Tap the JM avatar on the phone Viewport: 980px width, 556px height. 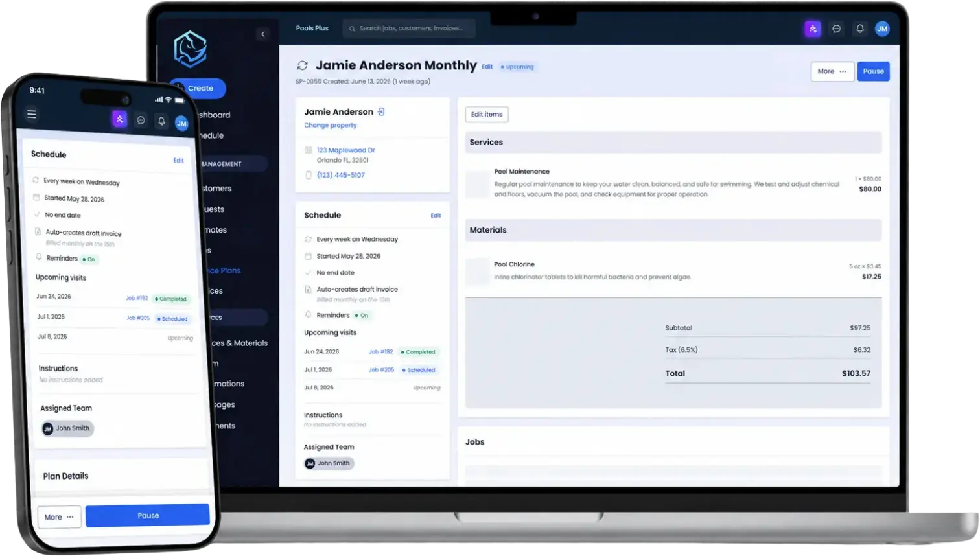[x=181, y=123]
